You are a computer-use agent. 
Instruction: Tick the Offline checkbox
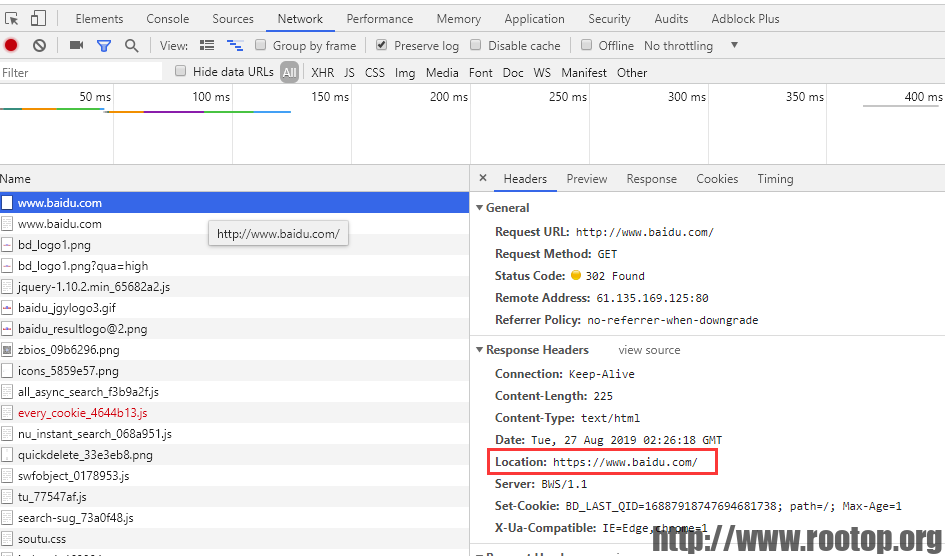click(586, 45)
